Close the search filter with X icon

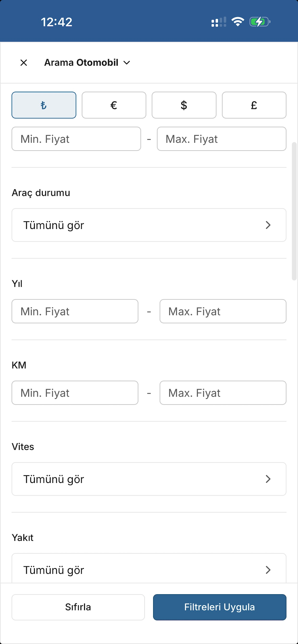pyautogui.click(x=24, y=63)
